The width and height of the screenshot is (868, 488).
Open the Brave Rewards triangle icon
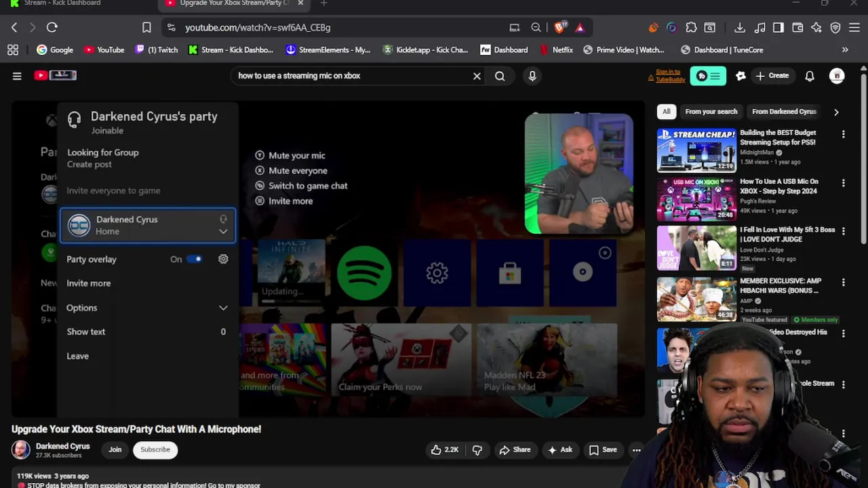pyautogui.click(x=580, y=28)
